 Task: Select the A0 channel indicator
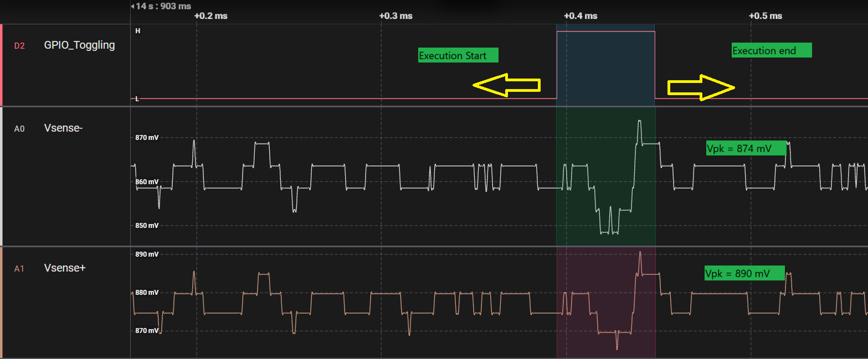click(x=19, y=128)
